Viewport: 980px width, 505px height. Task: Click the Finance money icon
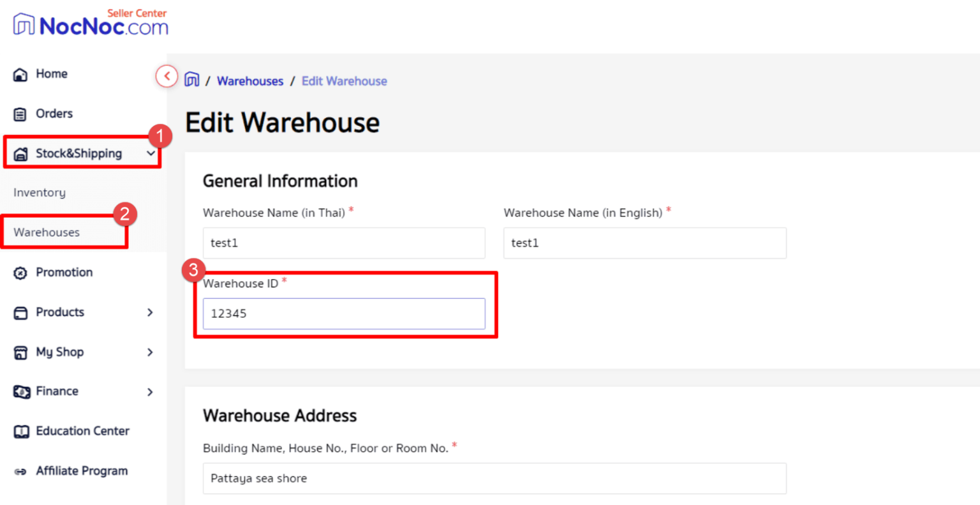pyautogui.click(x=21, y=392)
